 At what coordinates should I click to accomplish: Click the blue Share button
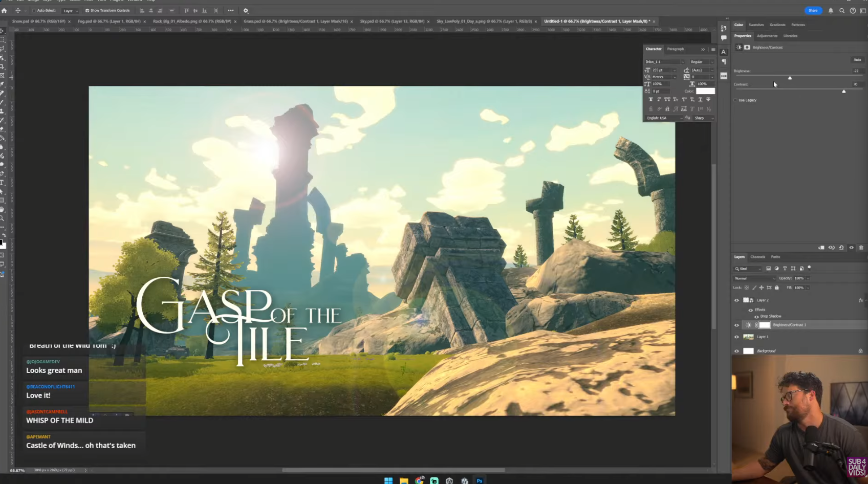(x=813, y=10)
